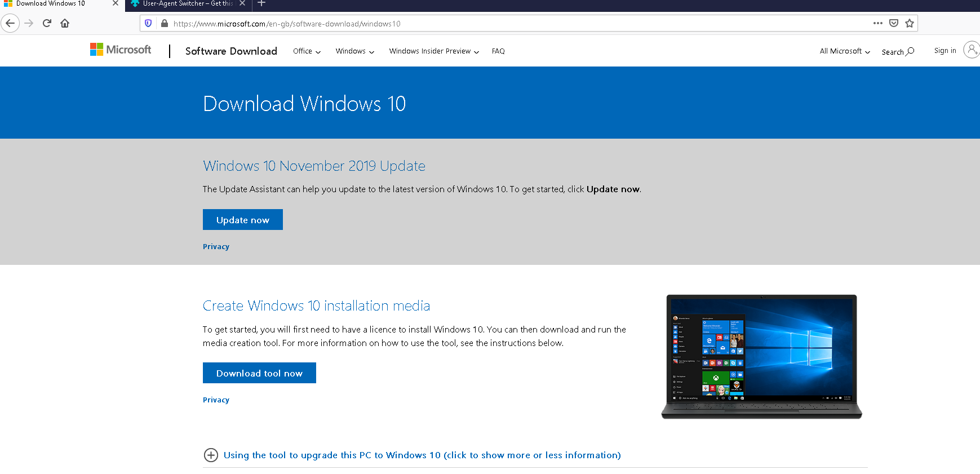Open a new browser tab
The height and width of the screenshot is (474, 980).
[261, 3]
